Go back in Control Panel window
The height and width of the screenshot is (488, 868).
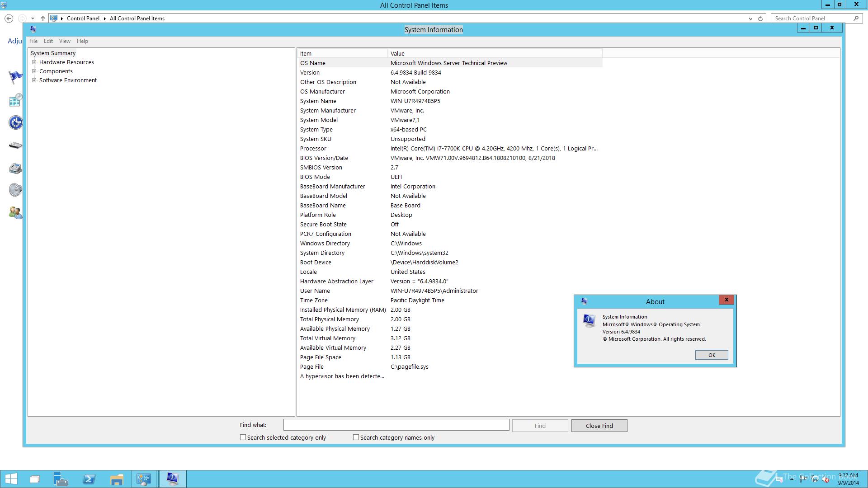tap(9, 19)
